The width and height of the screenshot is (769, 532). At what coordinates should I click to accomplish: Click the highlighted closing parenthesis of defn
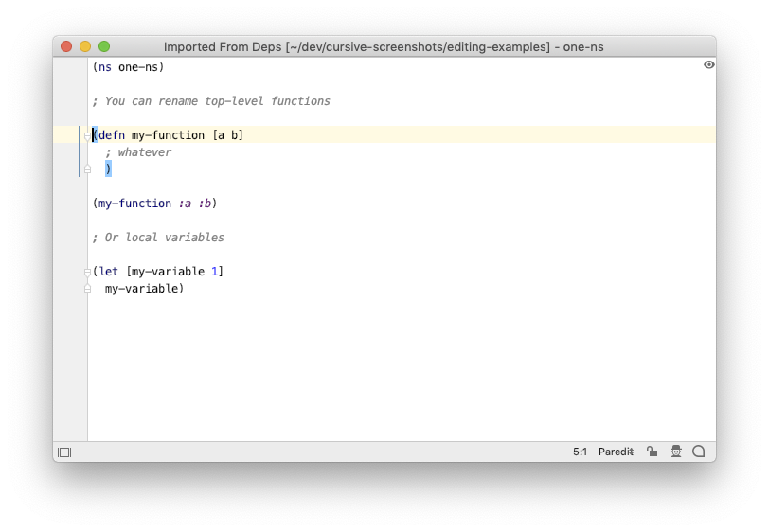click(x=108, y=168)
